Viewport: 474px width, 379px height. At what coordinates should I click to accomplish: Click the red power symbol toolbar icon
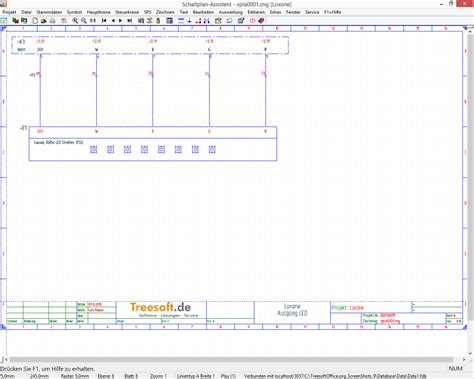coord(252,21)
